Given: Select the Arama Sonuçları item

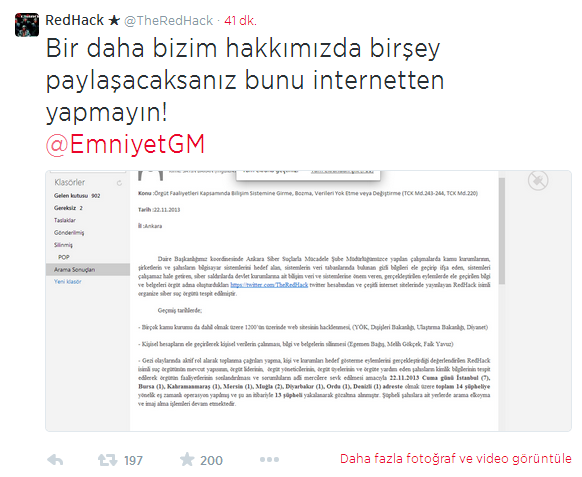Looking at the screenshot, I should pos(88,269).
